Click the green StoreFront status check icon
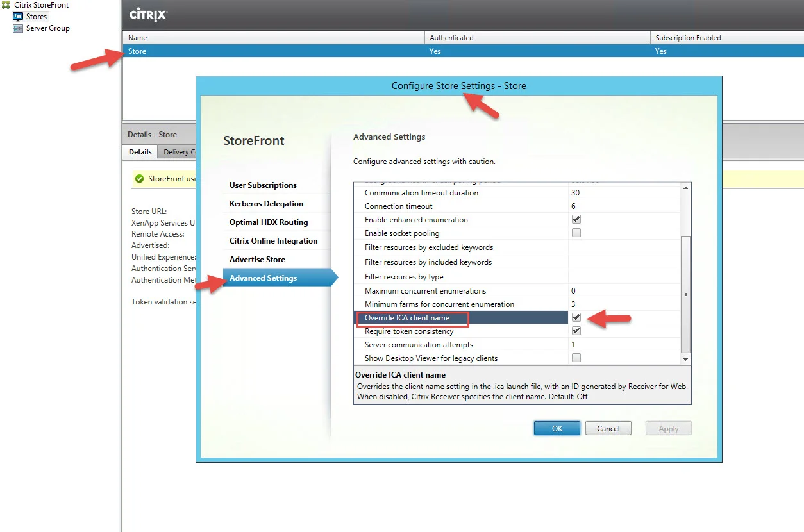Viewport: 804px width, 532px height. click(139, 179)
